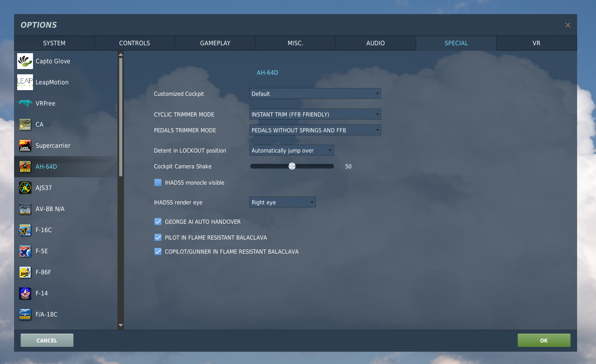This screenshot has height=364, width=596.
Task: Select the CA entry label
Action: tap(40, 124)
